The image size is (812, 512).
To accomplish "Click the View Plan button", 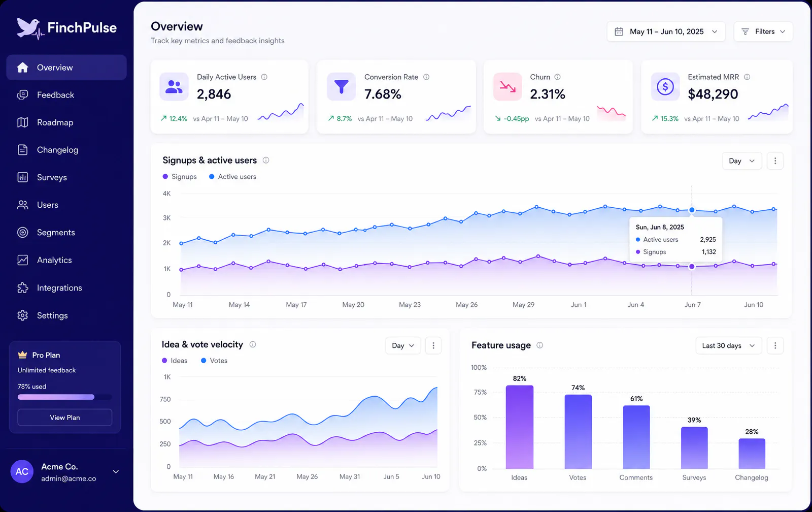I will [x=65, y=418].
